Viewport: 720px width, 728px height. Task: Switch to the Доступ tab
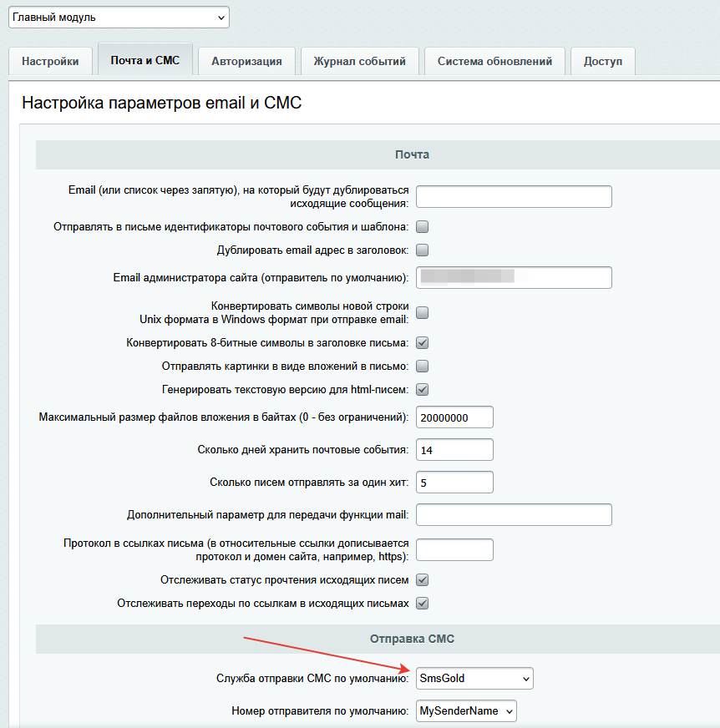(602, 61)
